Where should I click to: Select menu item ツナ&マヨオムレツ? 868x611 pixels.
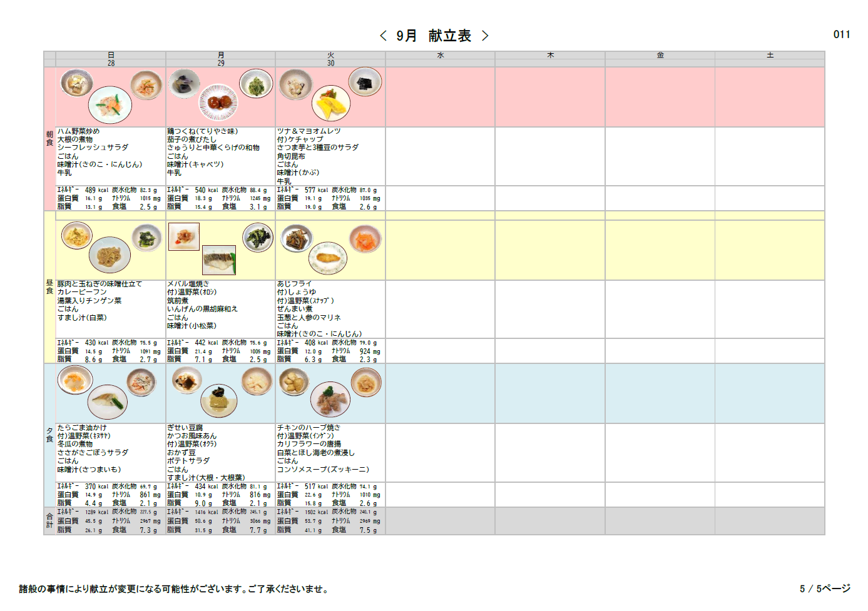click(x=309, y=131)
